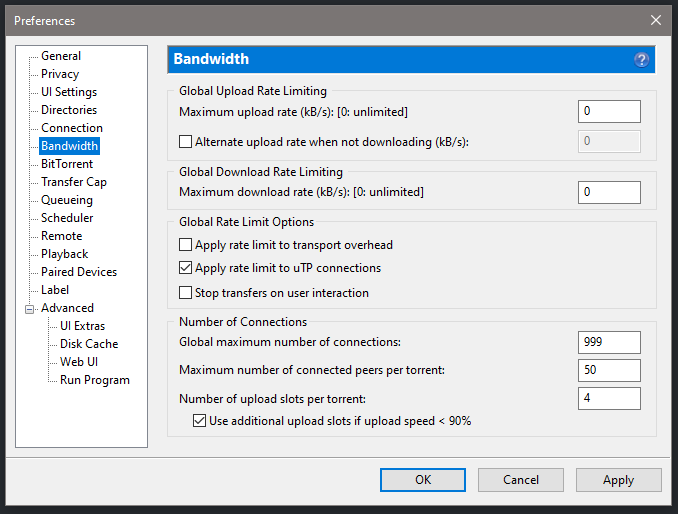This screenshot has height=514, width=678.
Task: Select Disk Cache under Advanced
Action: 89,344
